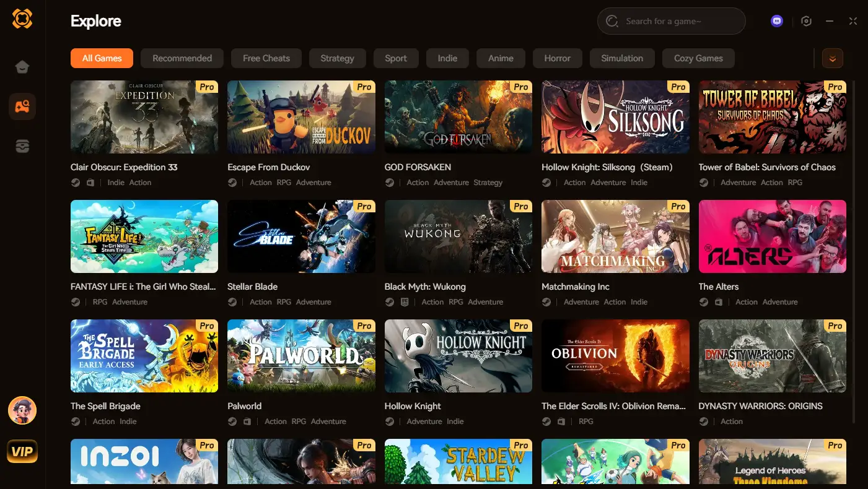This screenshot has width=868, height=489.
Task: Enable the Free Cheats filter
Action: [266, 58]
